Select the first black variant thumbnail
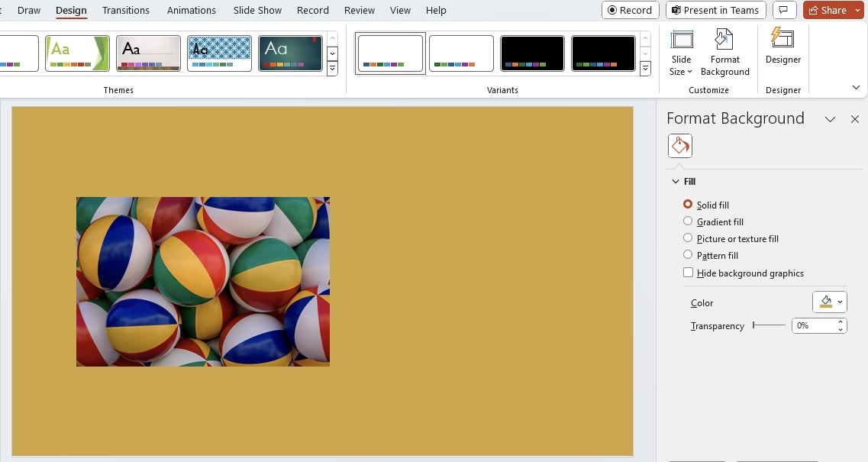 click(532, 53)
